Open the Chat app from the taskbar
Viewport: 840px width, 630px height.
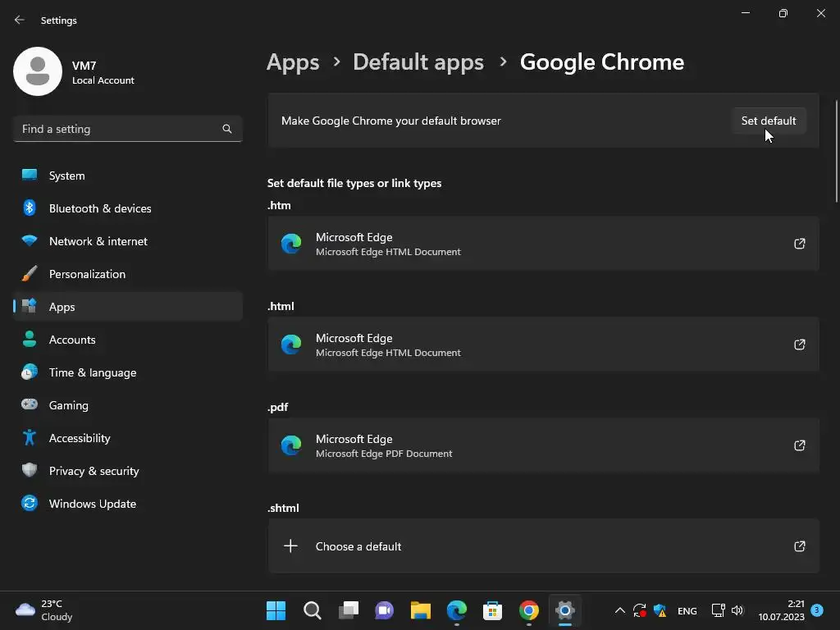coord(384,610)
